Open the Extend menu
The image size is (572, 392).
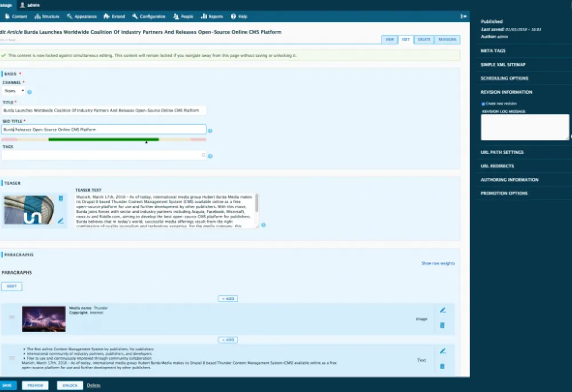click(x=114, y=17)
